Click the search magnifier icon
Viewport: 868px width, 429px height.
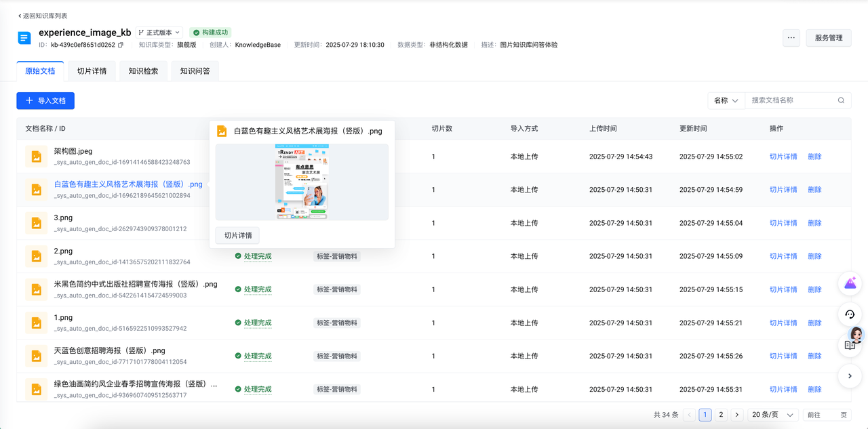[841, 100]
